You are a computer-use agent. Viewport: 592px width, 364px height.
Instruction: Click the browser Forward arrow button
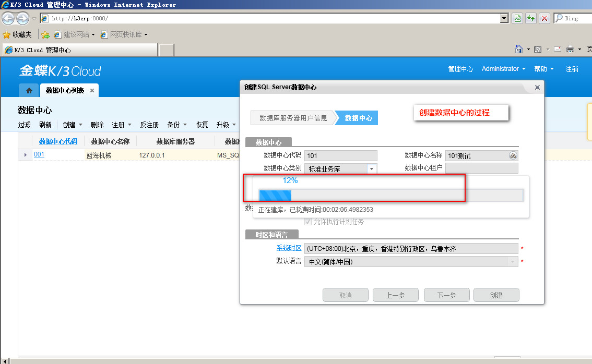point(22,18)
